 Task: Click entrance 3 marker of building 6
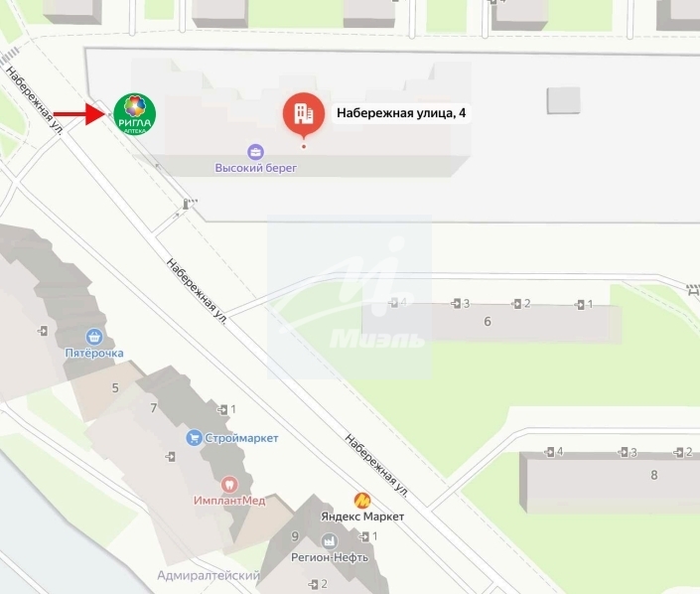pyautogui.click(x=461, y=304)
